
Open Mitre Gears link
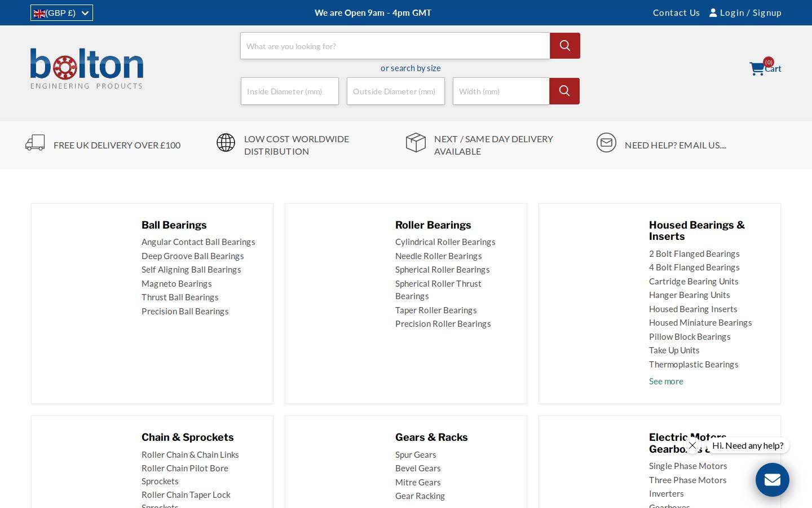pyautogui.click(x=418, y=482)
